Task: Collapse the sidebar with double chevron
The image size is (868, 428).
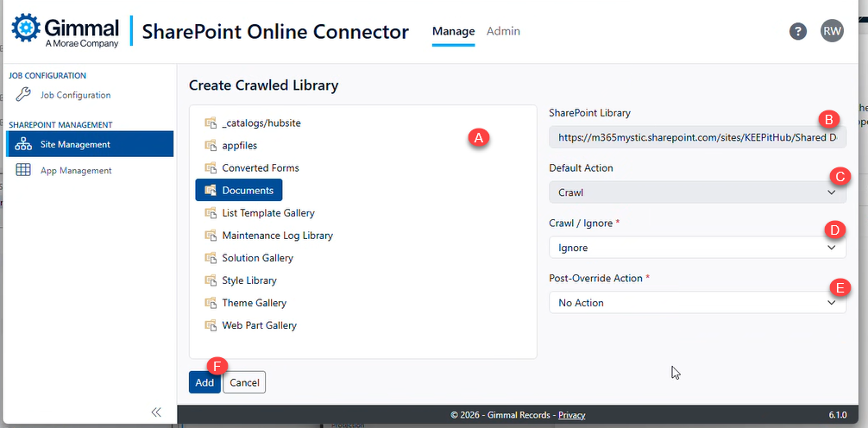Action: (x=156, y=412)
